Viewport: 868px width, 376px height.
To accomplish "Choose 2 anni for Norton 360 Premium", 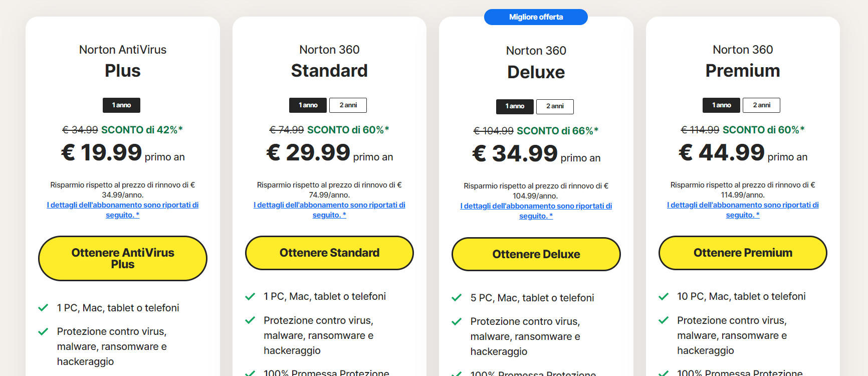I will pos(761,105).
